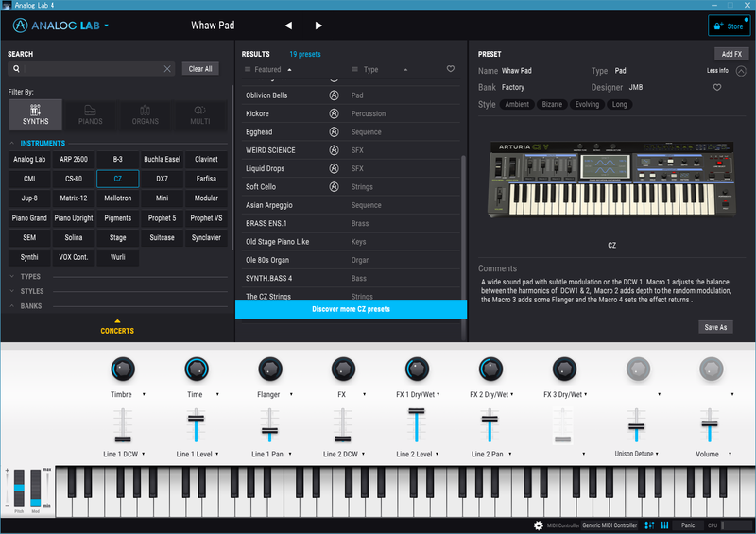Click the Arturia badge next to Soft Cello
The width and height of the screenshot is (756, 534).
click(334, 187)
